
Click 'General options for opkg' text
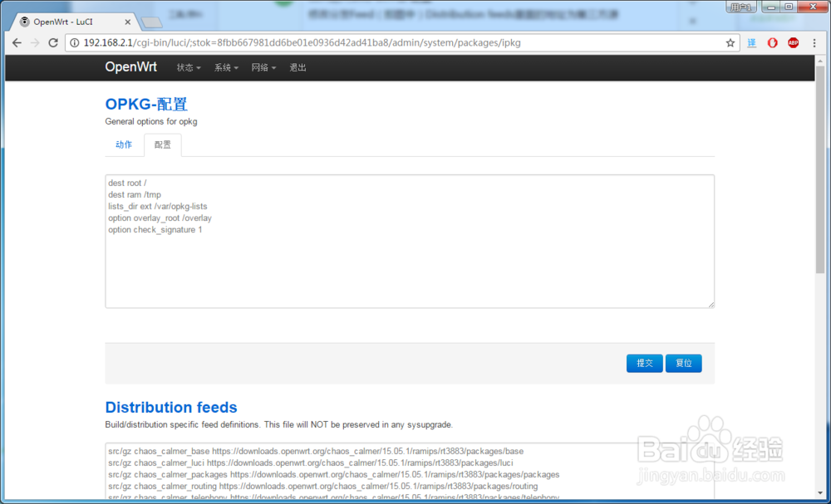(151, 122)
